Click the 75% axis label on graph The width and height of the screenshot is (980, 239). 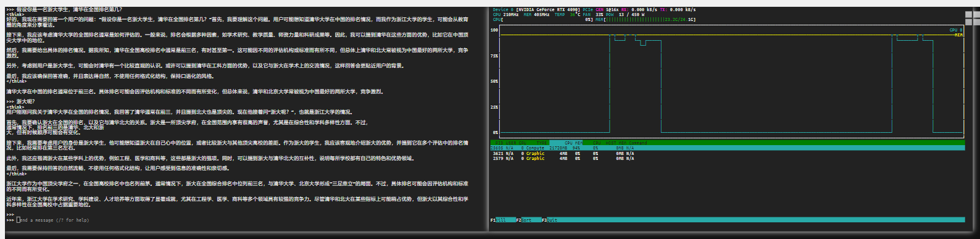pyautogui.click(x=494, y=56)
